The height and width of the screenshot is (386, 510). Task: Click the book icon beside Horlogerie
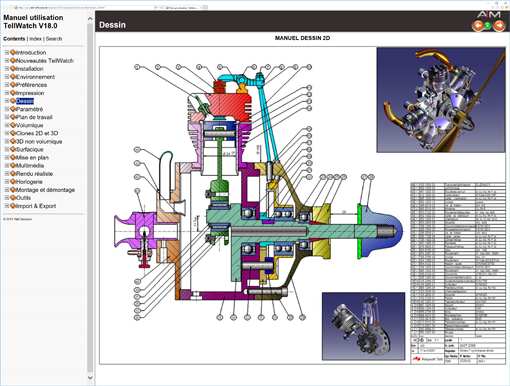[13, 182]
